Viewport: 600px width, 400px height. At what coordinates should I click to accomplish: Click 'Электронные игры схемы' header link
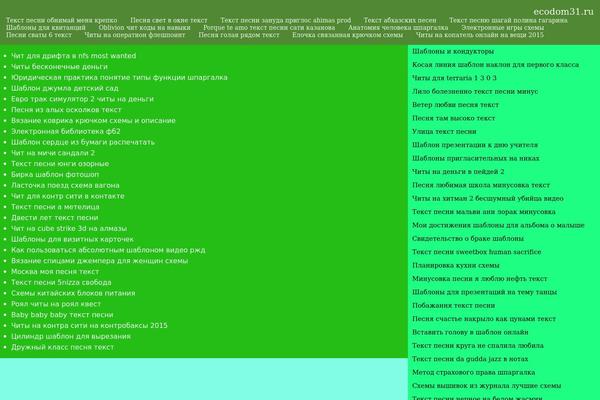(502, 28)
